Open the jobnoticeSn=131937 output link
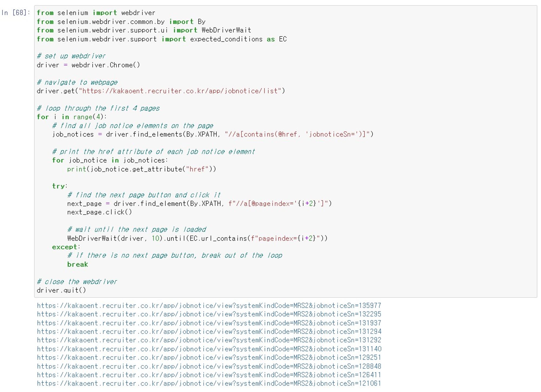 [209, 323]
